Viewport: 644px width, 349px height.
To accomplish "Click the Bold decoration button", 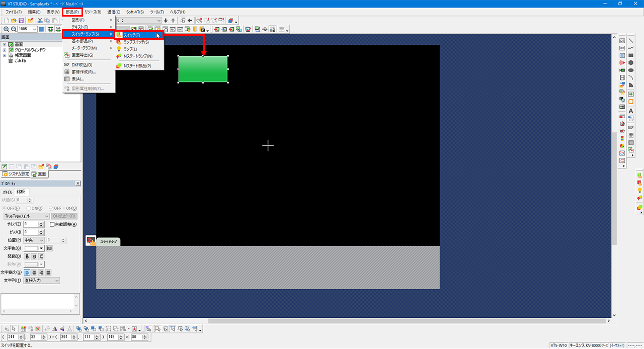I will tap(27, 256).
